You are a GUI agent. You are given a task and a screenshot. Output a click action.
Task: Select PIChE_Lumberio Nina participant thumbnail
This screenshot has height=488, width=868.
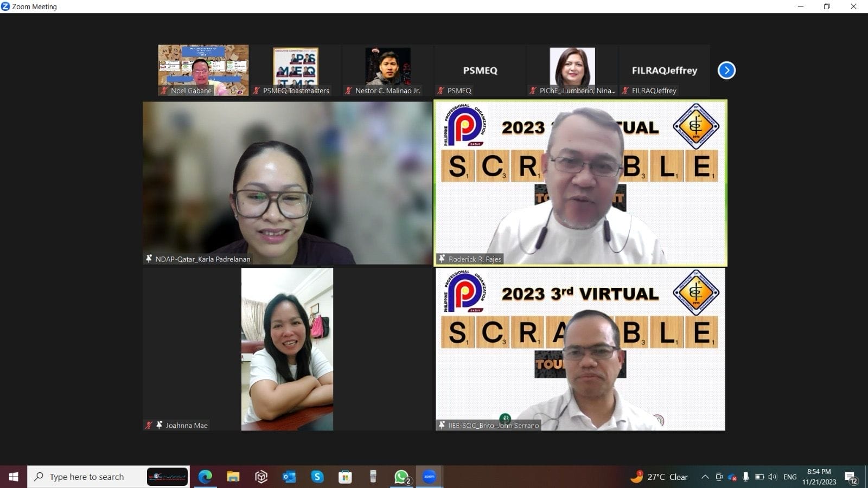coord(572,70)
